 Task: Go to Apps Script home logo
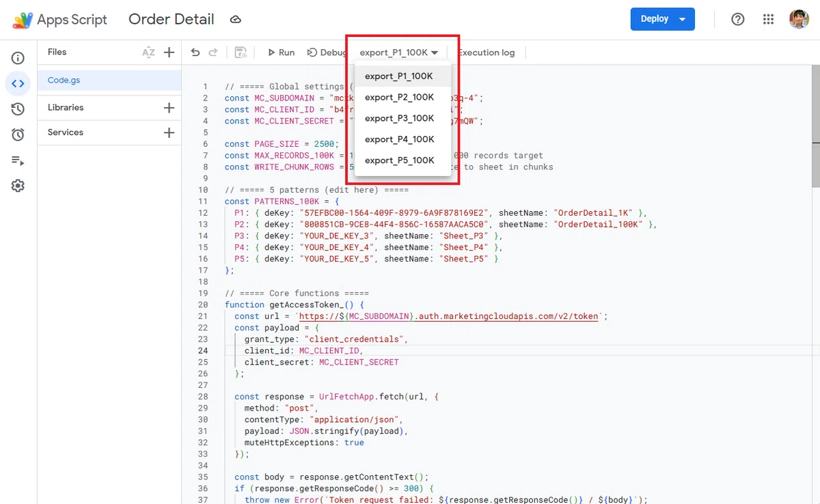pos(60,20)
